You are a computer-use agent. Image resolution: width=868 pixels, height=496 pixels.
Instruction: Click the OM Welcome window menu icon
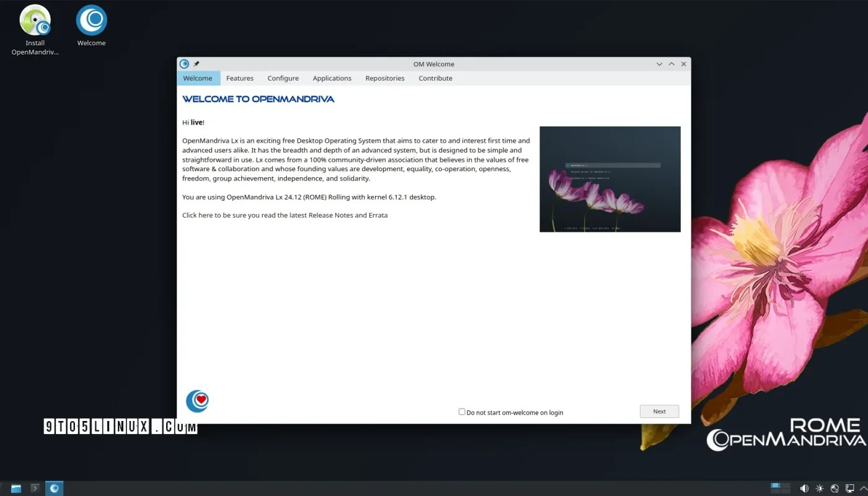point(184,64)
